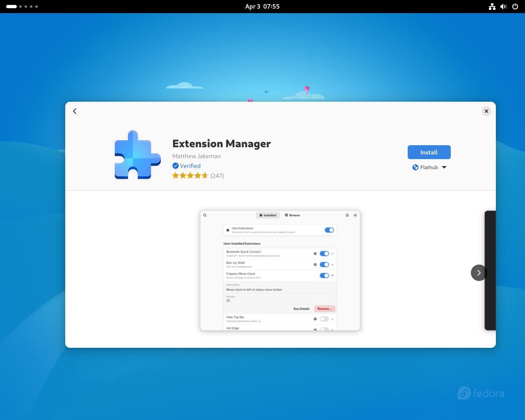525x420 pixels.
Task: Show the next screenshot with the arrow
Action: pyautogui.click(x=479, y=273)
